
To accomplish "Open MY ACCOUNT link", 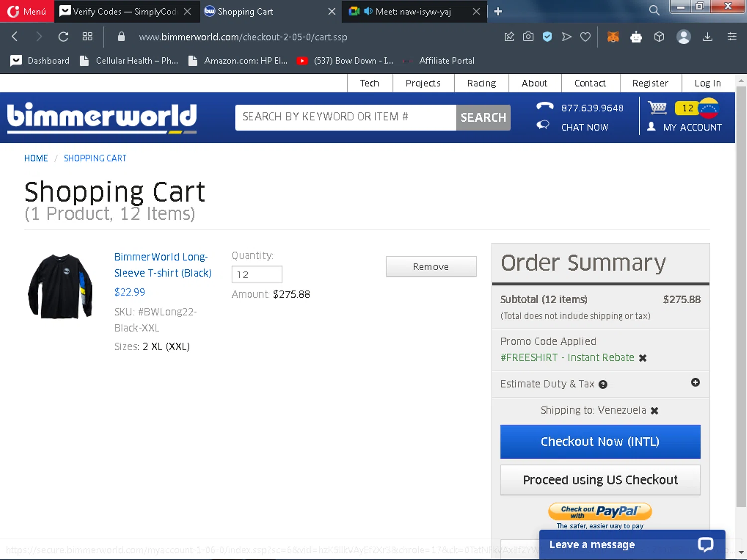I will pyautogui.click(x=692, y=127).
